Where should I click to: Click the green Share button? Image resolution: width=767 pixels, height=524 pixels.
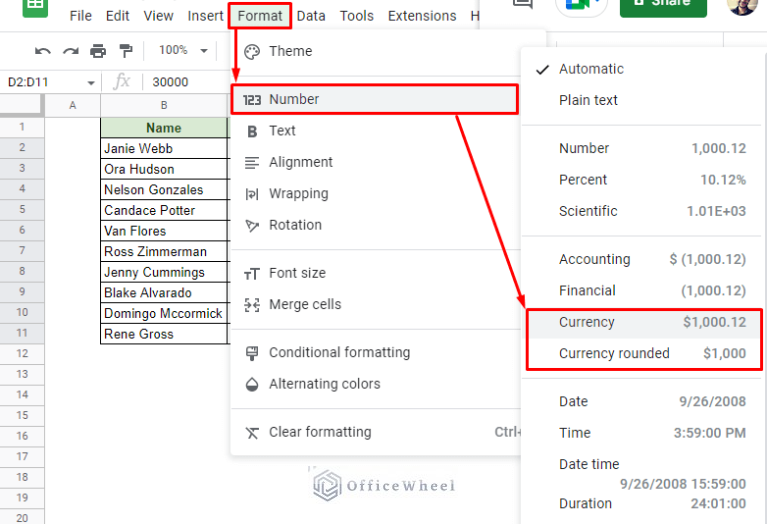(663, 6)
